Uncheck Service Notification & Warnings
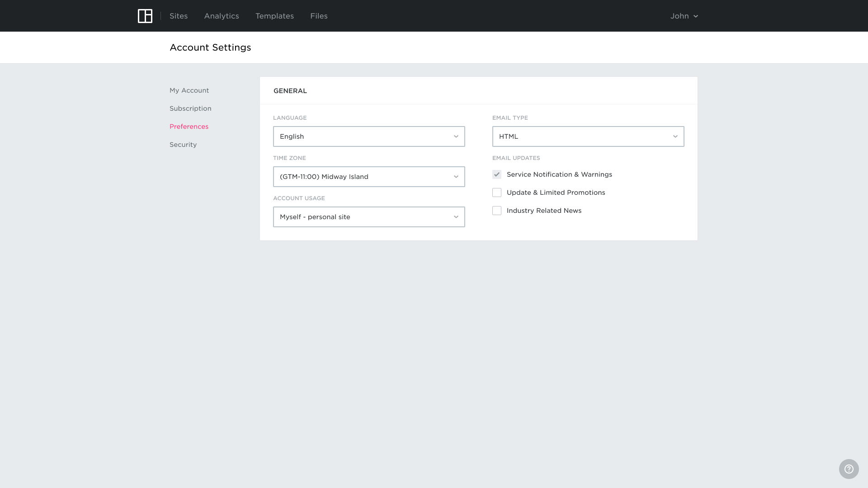Image resolution: width=868 pixels, height=488 pixels. (x=496, y=174)
